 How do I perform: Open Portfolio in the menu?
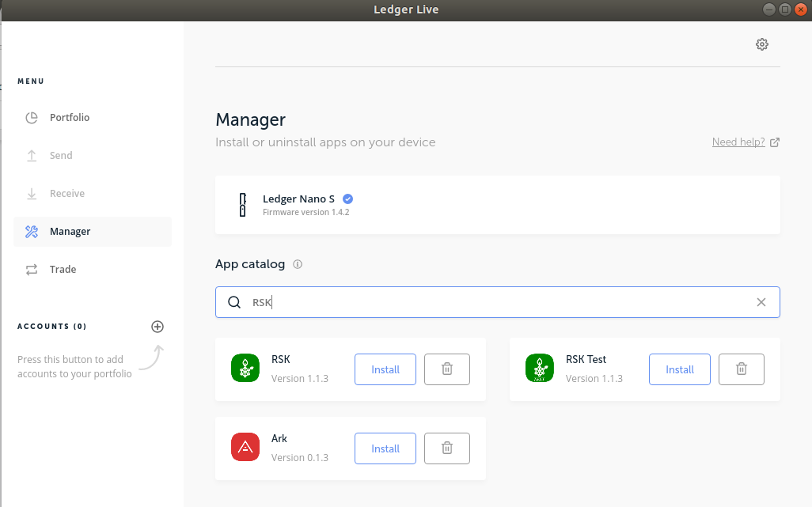[x=92, y=117]
